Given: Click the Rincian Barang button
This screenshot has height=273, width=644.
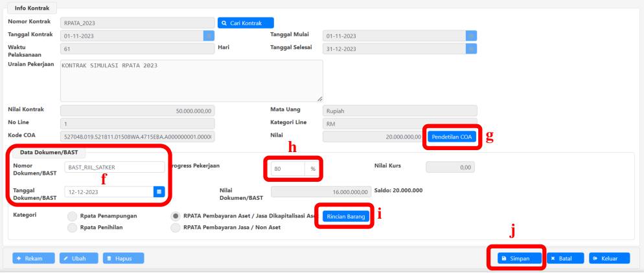Looking at the screenshot, I should coord(346,216).
